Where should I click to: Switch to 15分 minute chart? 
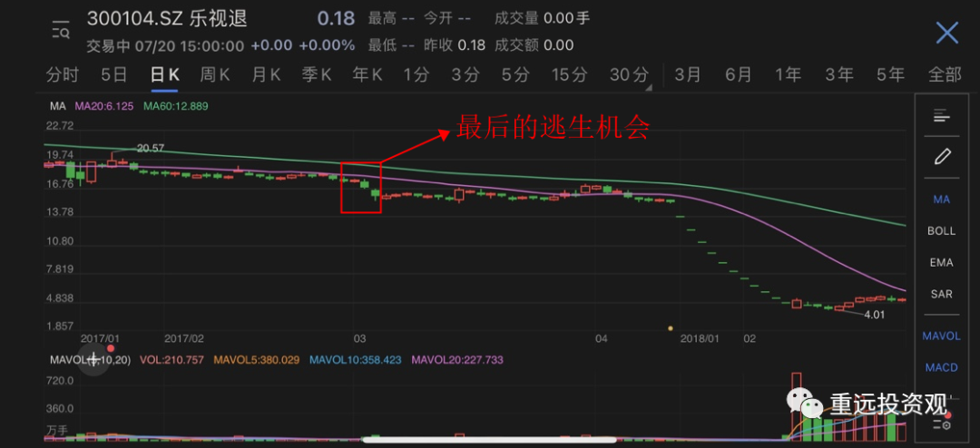click(x=569, y=75)
